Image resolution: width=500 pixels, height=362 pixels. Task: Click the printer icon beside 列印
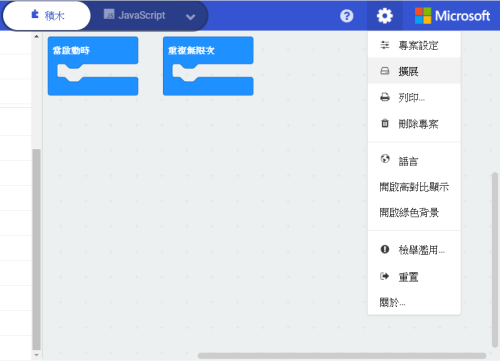point(385,97)
